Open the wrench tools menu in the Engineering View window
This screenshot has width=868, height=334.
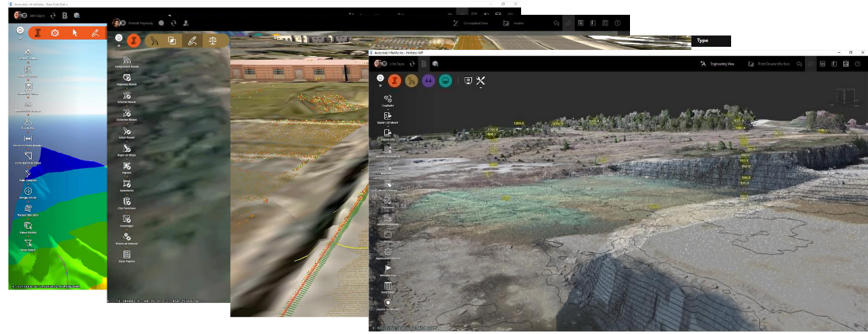click(481, 82)
